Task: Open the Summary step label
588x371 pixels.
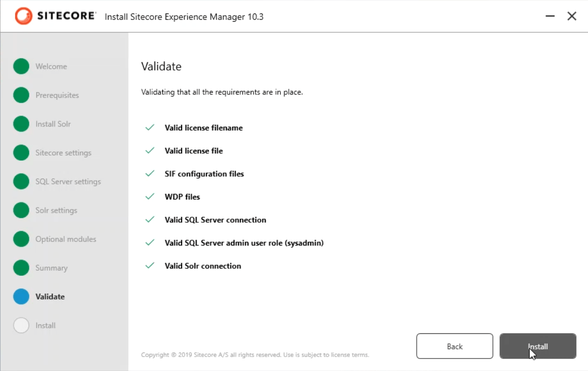Action: [51, 268]
